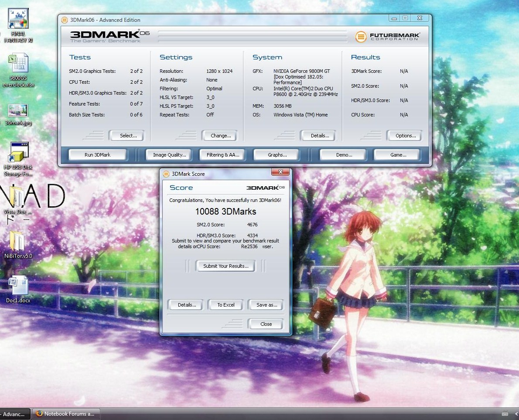Click 3DMark Score N/A in Results
519x420 pixels.
[x=404, y=71]
